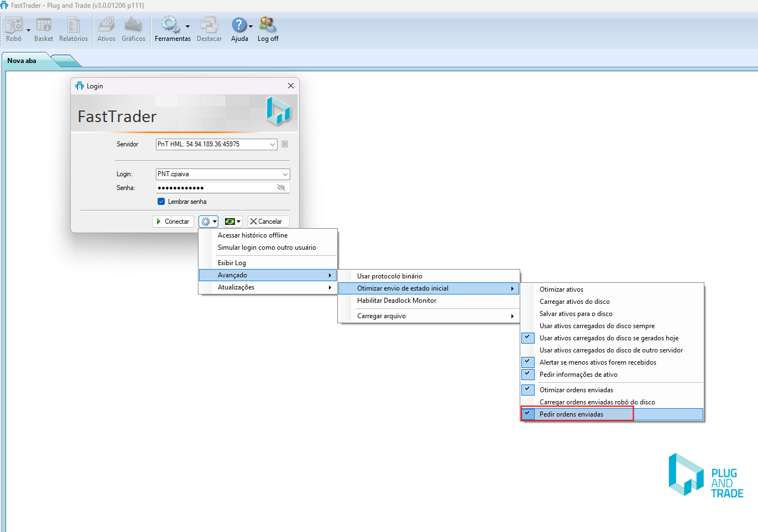Open the Brazil flag language dropdown
Screen dimensions: 758x532
tap(232, 222)
